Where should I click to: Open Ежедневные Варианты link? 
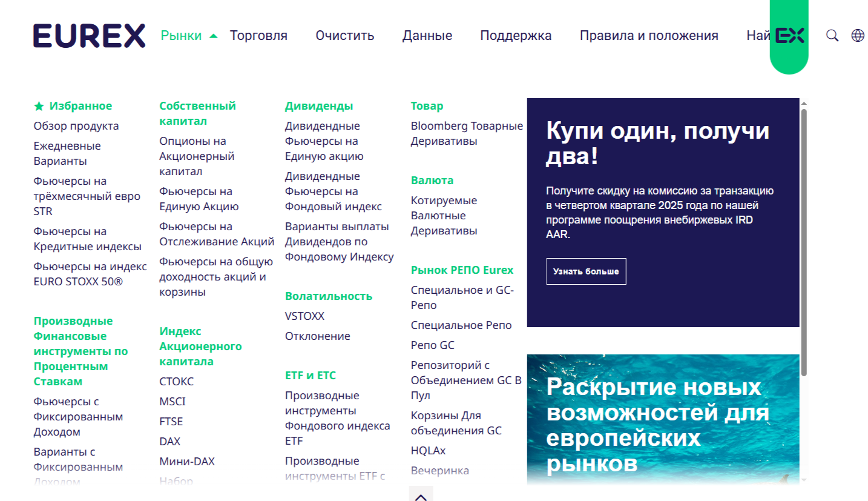[67, 153]
